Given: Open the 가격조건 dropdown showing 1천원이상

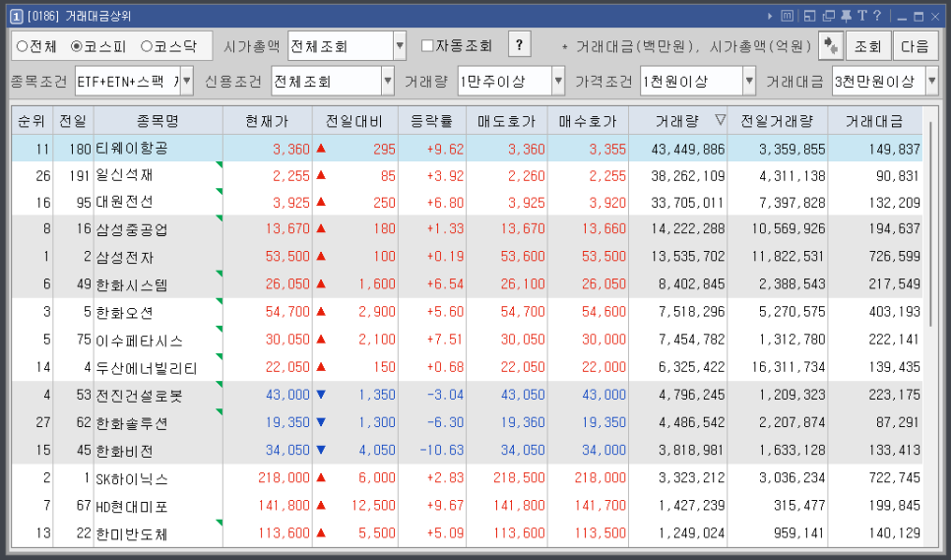Looking at the screenshot, I should coord(698,82).
